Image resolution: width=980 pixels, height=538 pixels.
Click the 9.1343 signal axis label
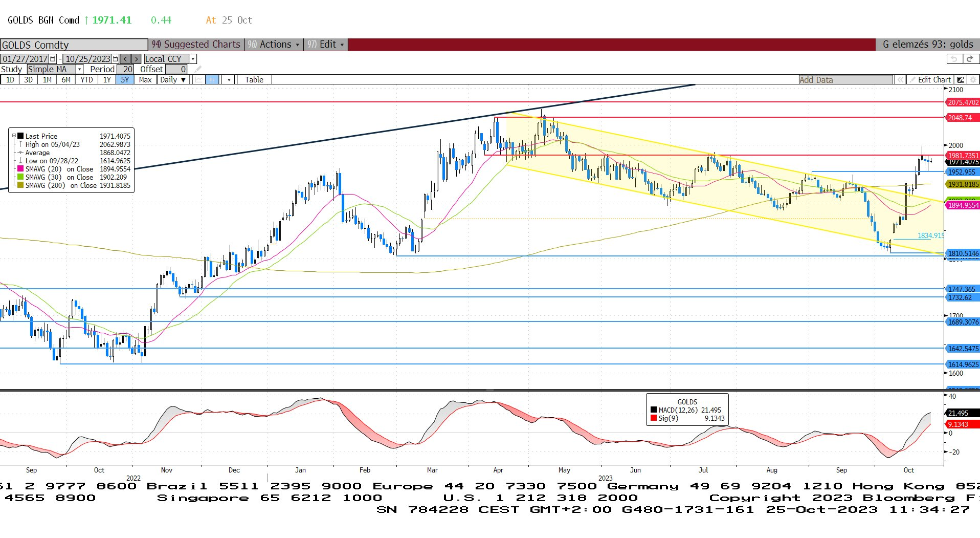pyautogui.click(x=963, y=424)
